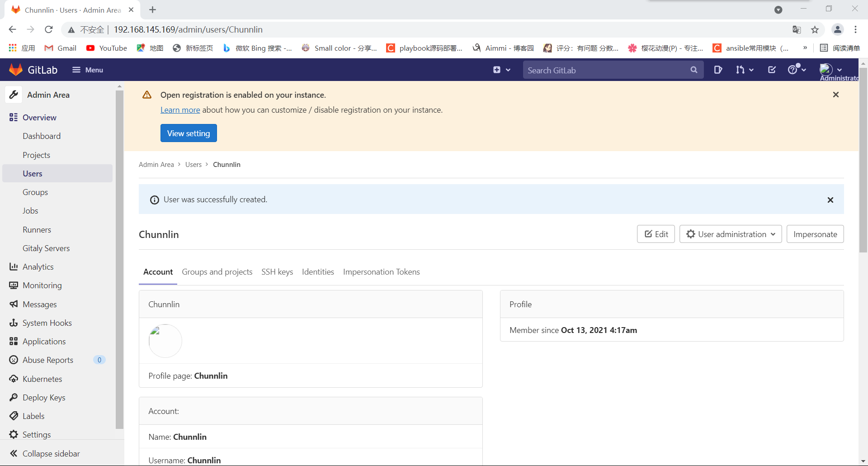The width and height of the screenshot is (868, 466).
Task: Click the Settings gear icon in sidebar
Action: (14, 435)
